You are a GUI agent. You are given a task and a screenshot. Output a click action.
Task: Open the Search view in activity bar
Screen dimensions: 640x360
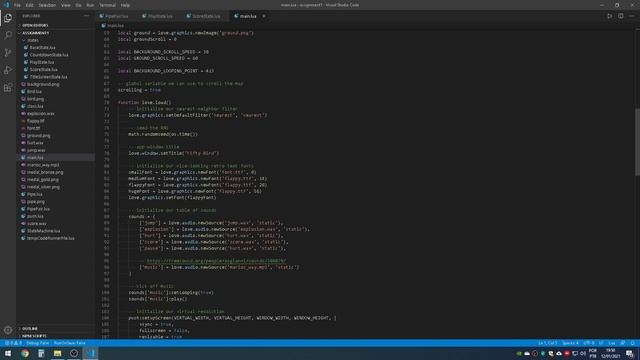click(x=8, y=35)
